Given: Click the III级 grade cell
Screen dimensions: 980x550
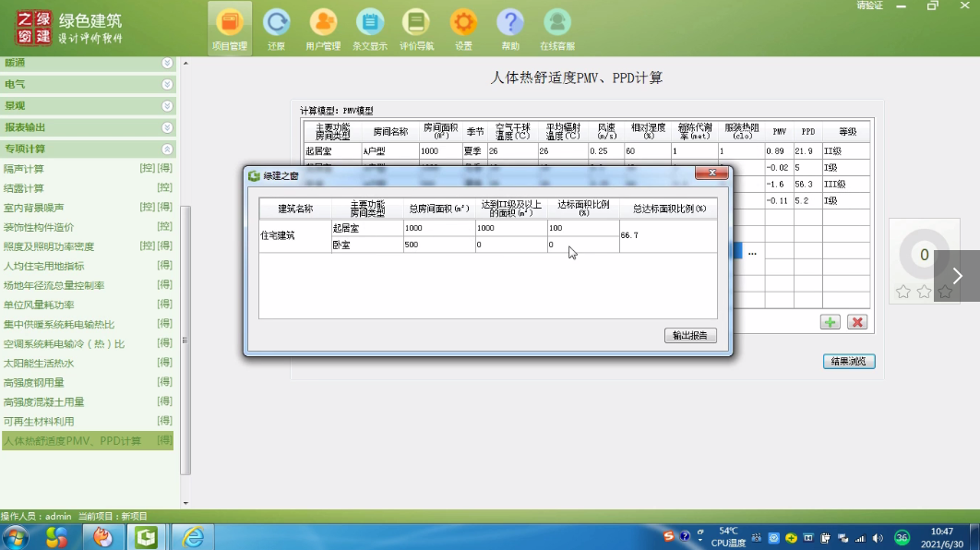Looking at the screenshot, I should point(846,185).
